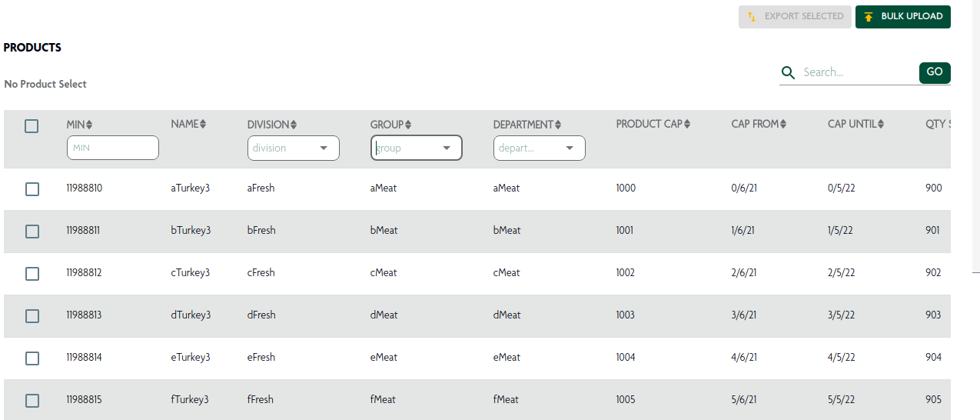Tick the select-all checkbox in header
The width and height of the screenshot is (980, 420).
click(32, 126)
